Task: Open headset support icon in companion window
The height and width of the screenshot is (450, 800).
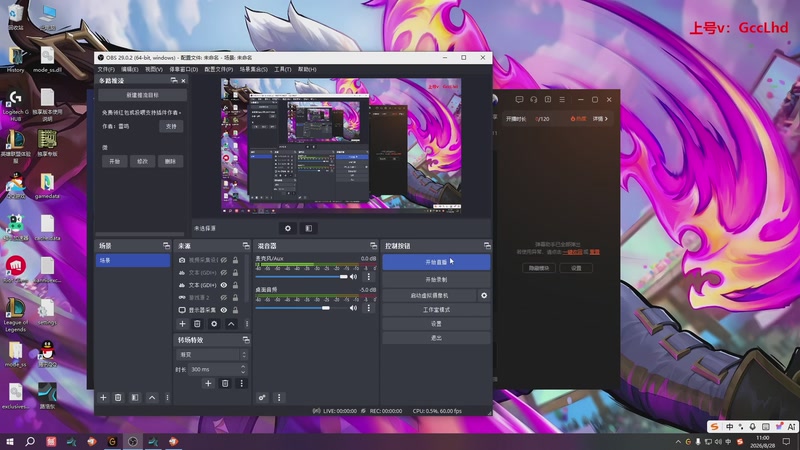Action: 533,99
